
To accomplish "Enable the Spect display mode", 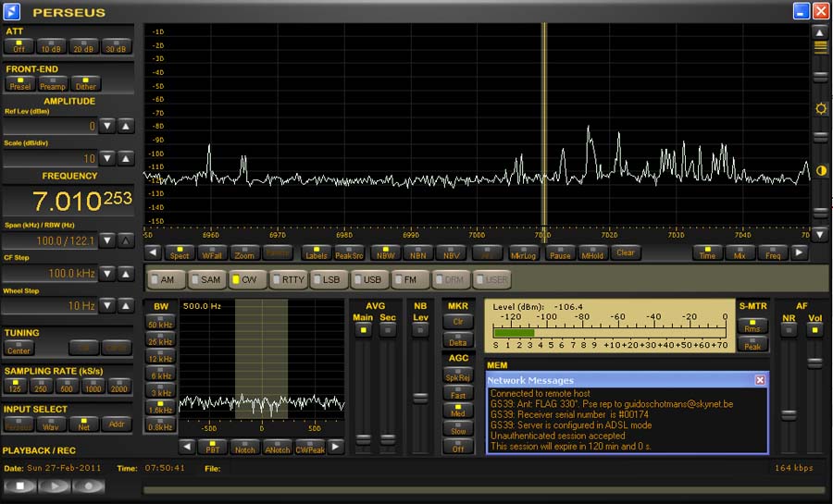I will (180, 252).
